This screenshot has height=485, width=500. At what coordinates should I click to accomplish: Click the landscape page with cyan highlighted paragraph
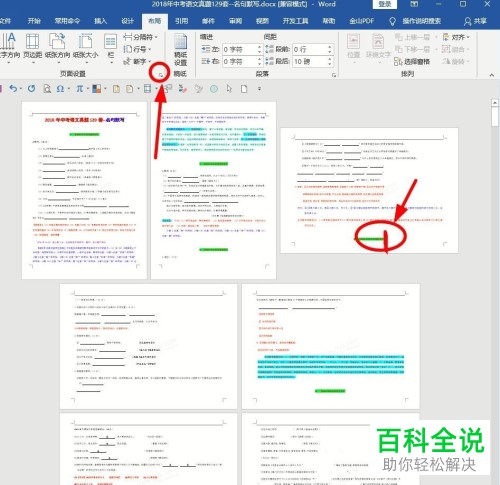pos(331,346)
